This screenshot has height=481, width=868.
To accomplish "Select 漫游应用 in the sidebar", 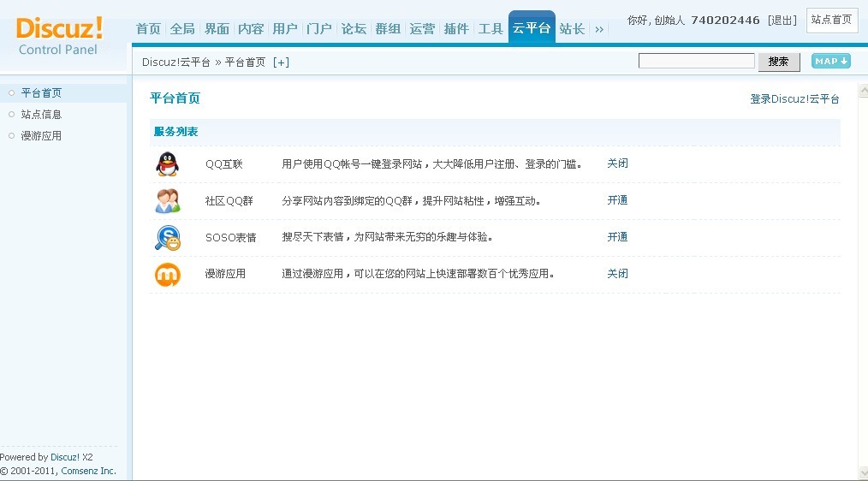I will pos(42,136).
